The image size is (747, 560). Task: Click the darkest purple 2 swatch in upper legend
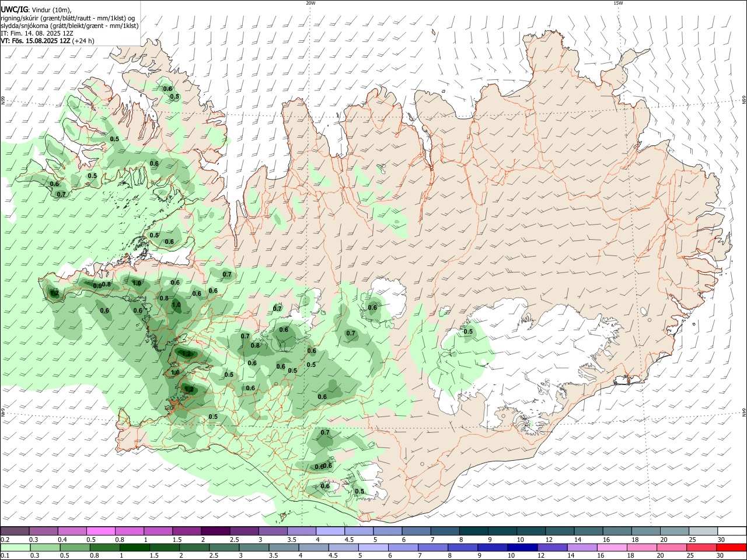click(215, 531)
